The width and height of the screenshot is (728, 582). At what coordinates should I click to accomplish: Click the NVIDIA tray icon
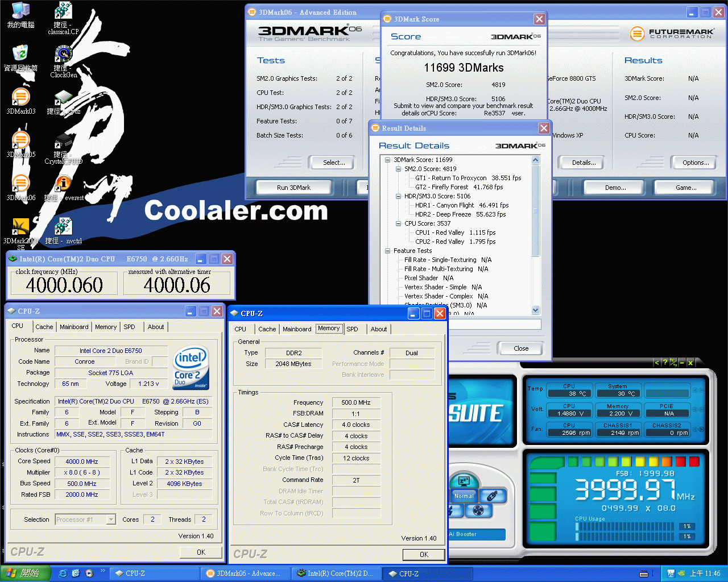681,573
